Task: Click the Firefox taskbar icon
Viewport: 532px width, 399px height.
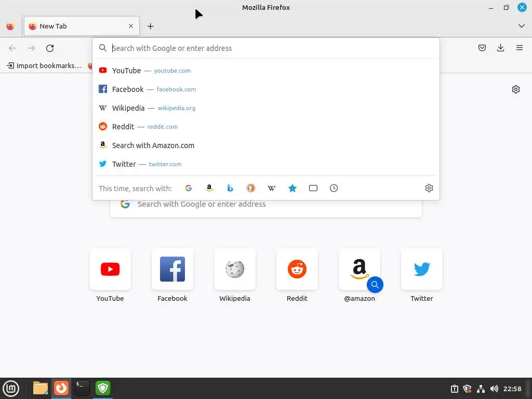Action: pos(61,388)
